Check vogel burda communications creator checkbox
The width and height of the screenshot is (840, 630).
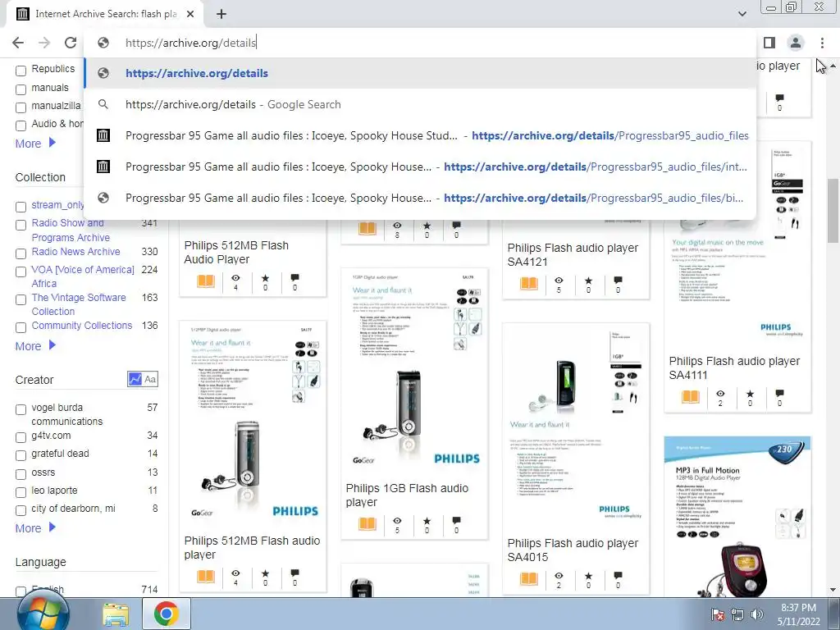(x=21, y=409)
